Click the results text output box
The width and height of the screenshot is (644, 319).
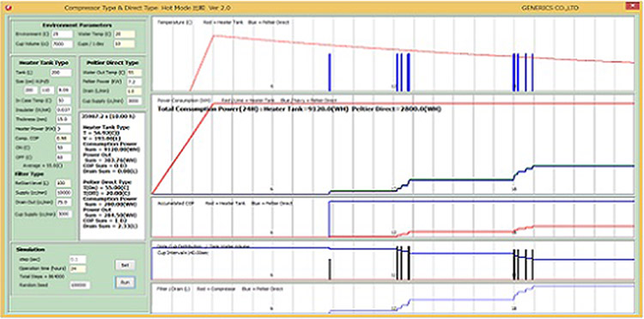coord(112,176)
